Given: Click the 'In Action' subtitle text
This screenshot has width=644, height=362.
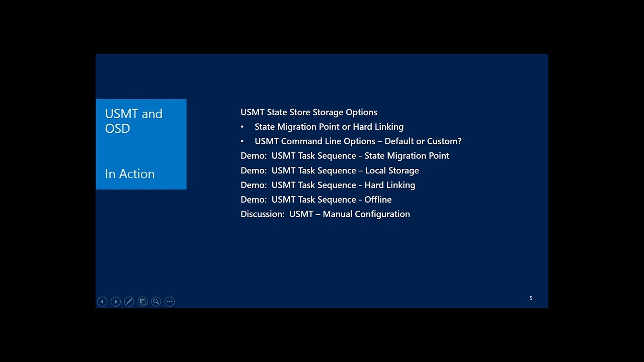Looking at the screenshot, I should pyautogui.click(x=130, y=174).
